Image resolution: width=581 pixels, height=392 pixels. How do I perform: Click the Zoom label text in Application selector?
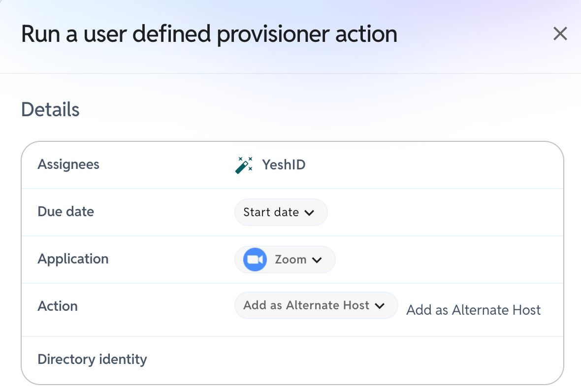[290, 260]
